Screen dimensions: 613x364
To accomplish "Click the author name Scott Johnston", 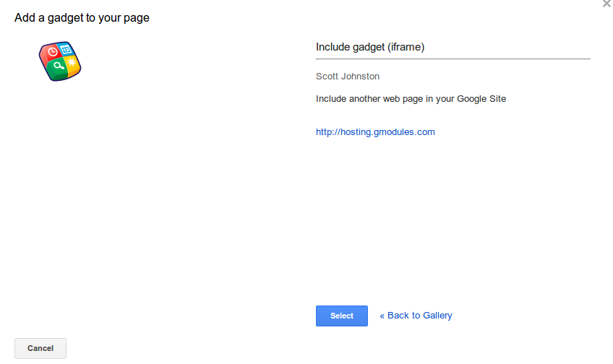I will (348, 77).
